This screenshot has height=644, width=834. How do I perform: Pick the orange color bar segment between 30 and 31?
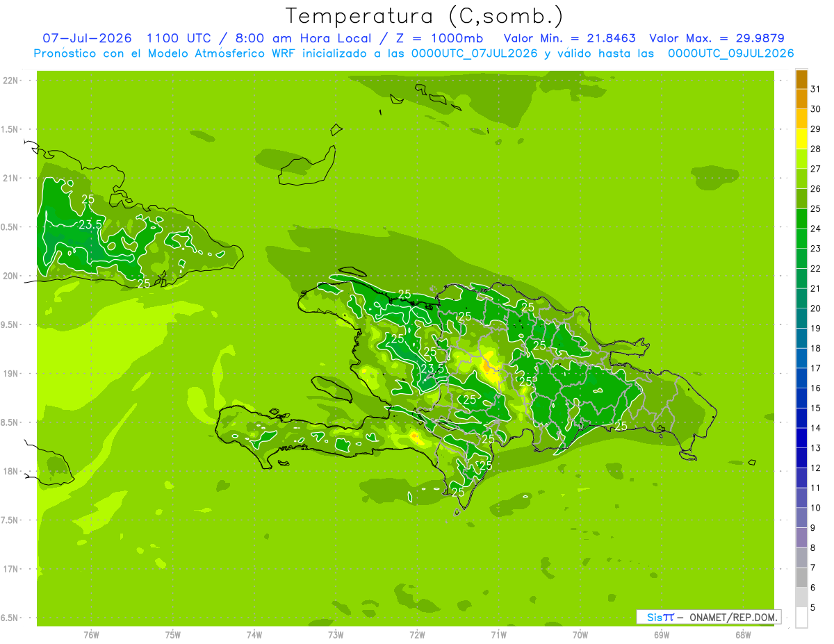801,99
